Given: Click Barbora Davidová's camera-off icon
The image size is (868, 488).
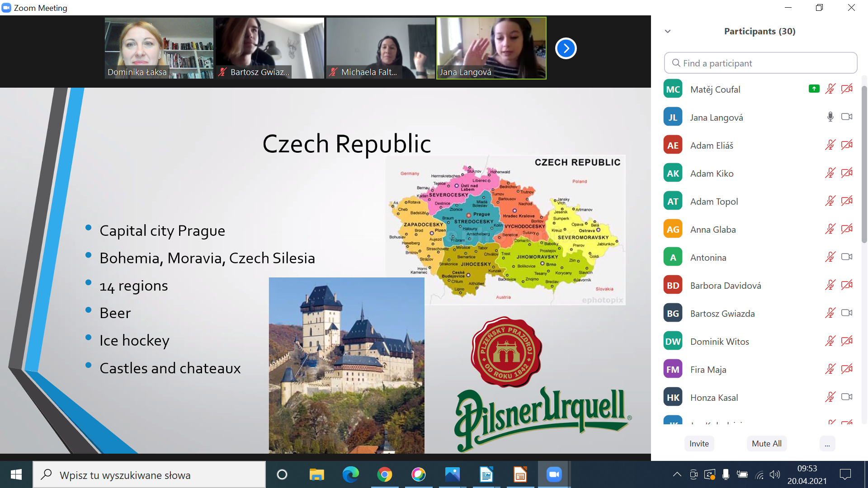Looking at the screenshot, I should click(x=847, y=285).
